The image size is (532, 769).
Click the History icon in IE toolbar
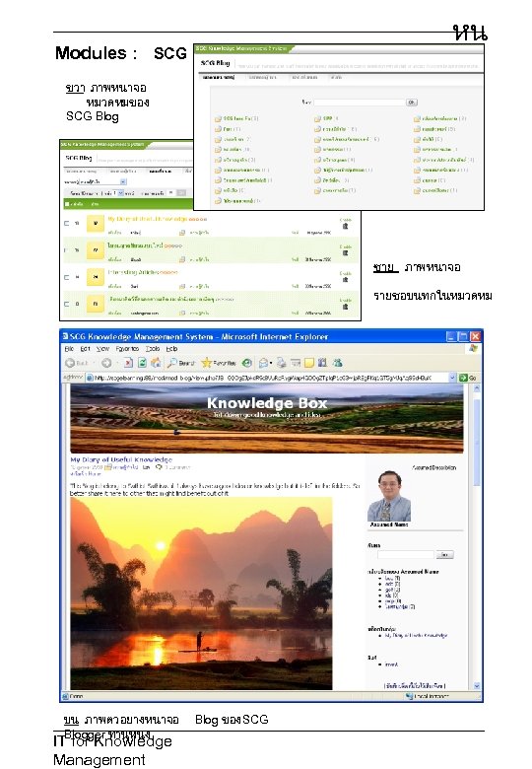[247, 363]
